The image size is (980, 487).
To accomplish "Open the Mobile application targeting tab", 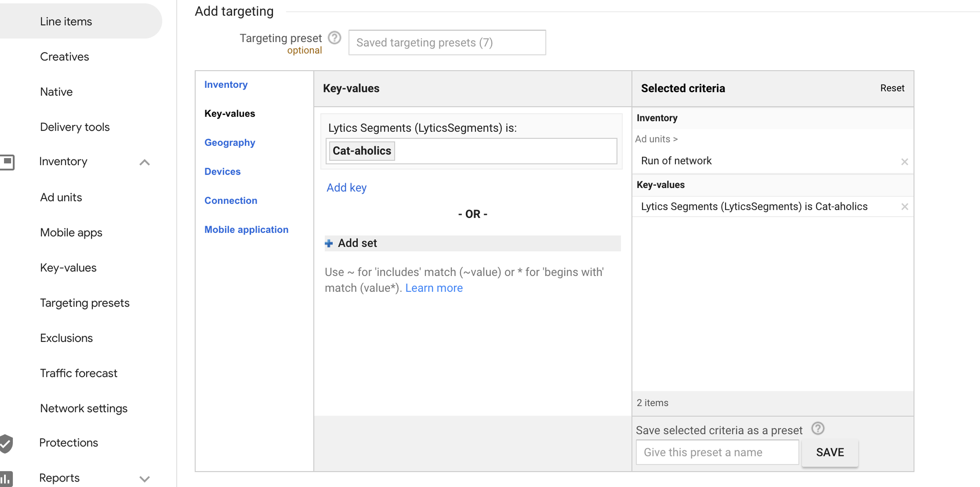I will click(x=246, y=230).
